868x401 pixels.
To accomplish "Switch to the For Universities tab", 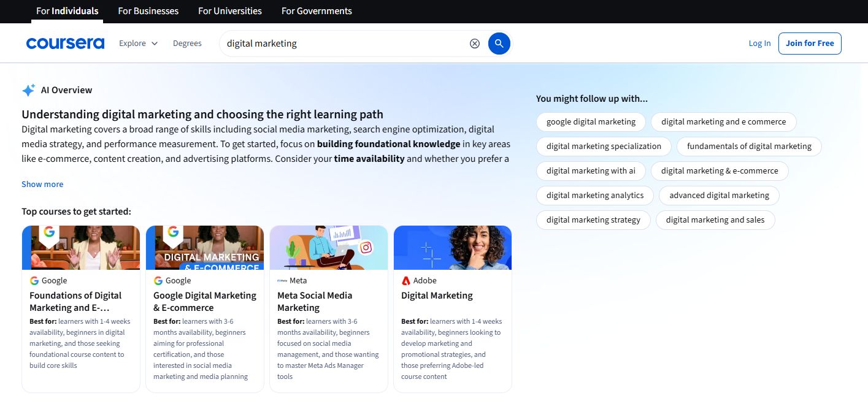I will point(230,11).
